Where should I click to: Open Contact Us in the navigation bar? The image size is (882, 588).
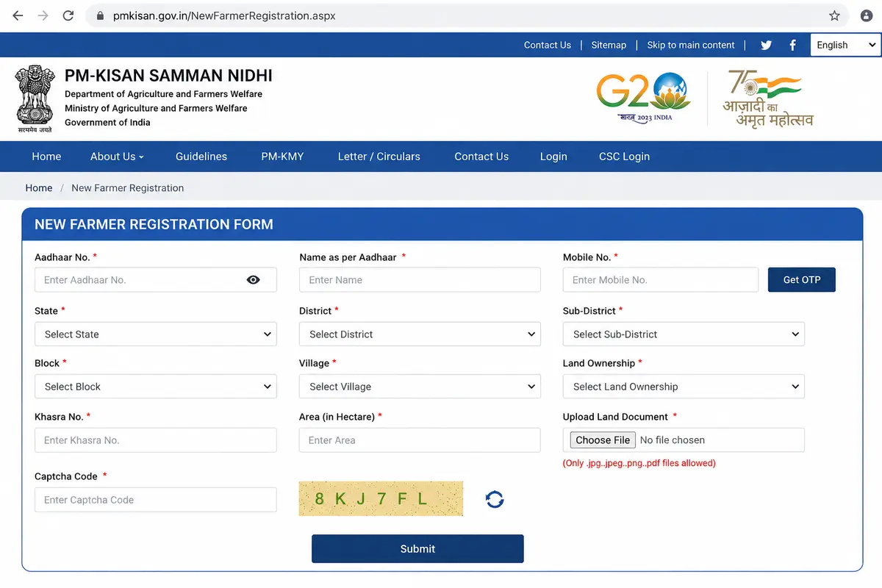pos(481,157)
